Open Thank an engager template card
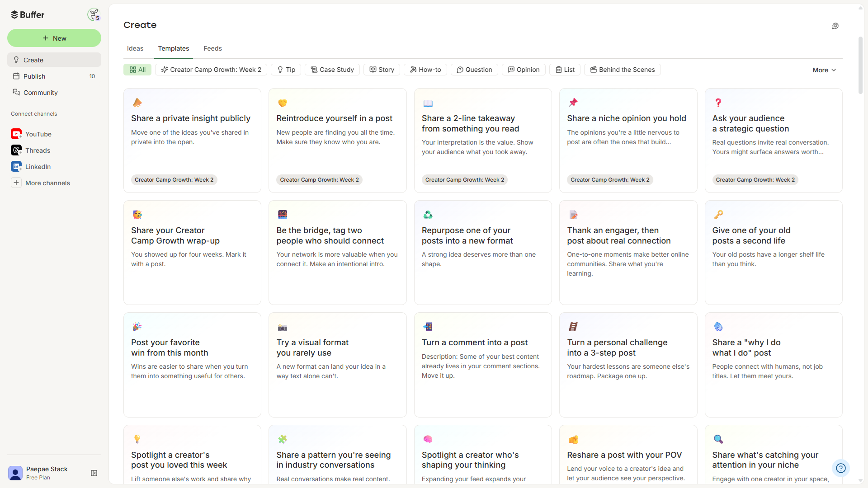This screenshot has width=868, height=488. pyautogui.click(x=628, y=253)
